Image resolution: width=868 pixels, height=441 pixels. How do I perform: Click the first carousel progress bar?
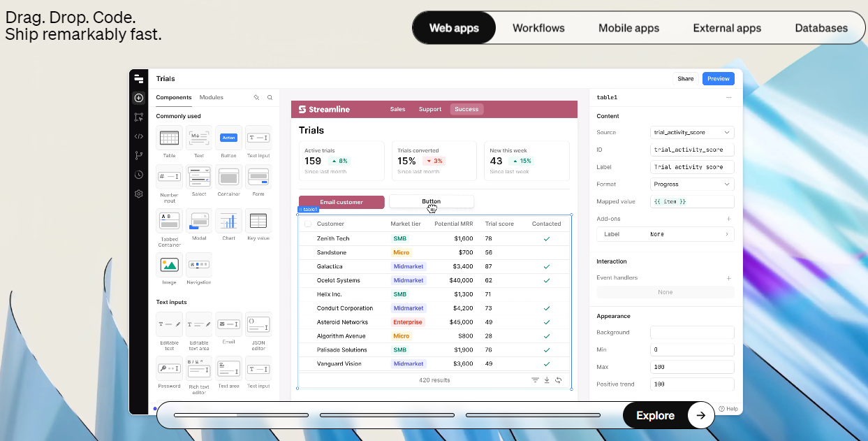(241, 415)
